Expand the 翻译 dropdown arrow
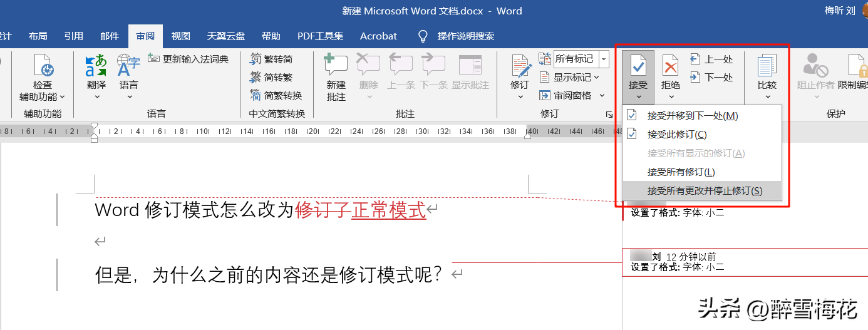This screenshot has height=330, width=868. click(97, 97)
